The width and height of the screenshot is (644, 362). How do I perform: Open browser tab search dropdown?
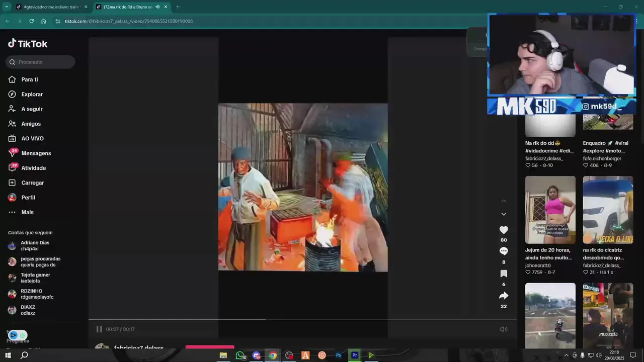coord(7,7)
